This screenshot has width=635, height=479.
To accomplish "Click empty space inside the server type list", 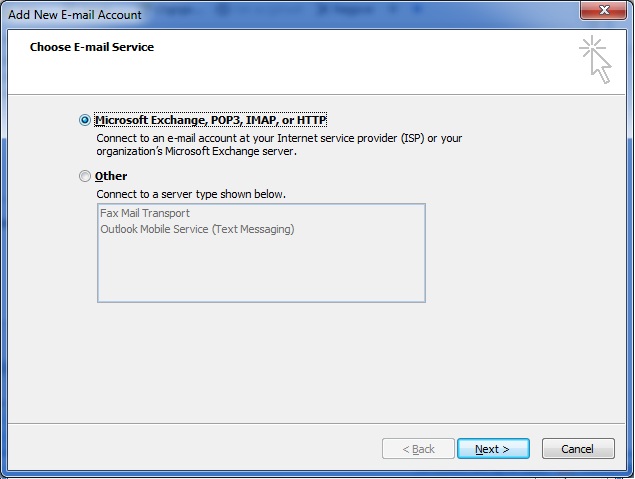I will 260,270.
